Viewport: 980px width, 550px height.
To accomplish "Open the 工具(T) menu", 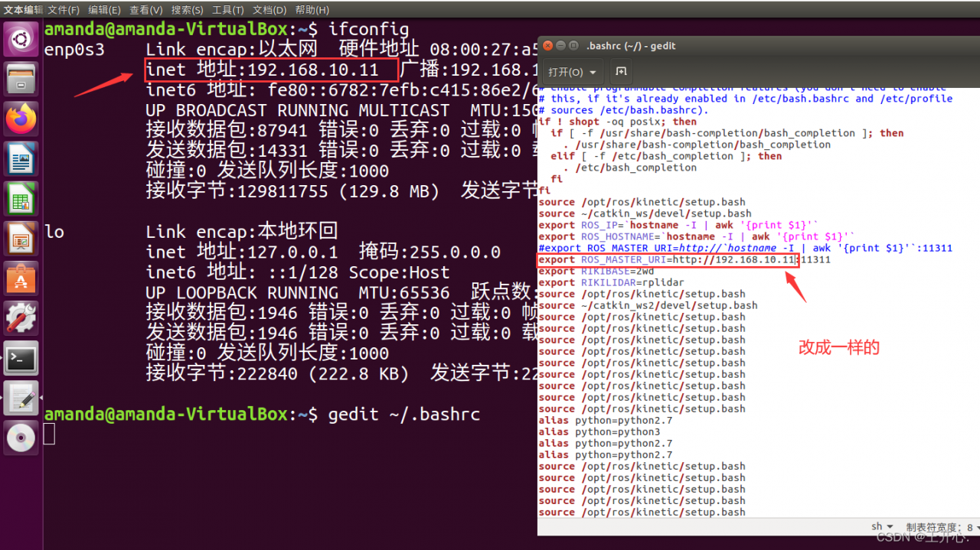I will [x=228, y=10].
